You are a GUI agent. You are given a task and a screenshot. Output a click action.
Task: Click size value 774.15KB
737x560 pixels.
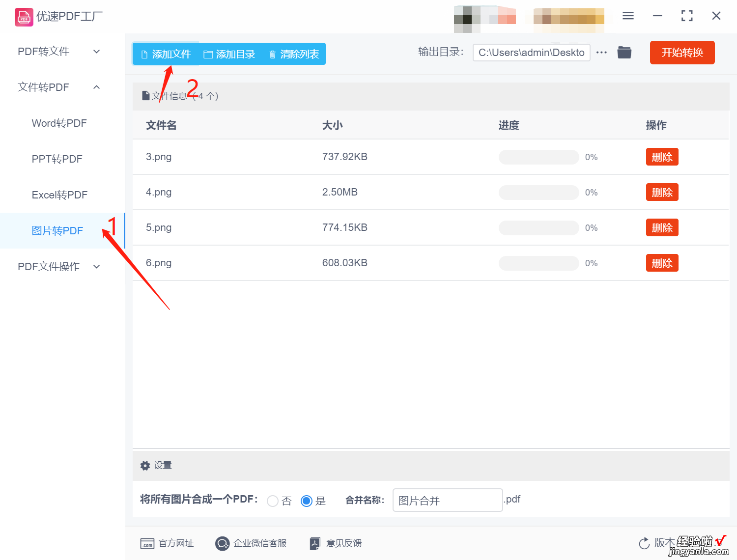345,227
